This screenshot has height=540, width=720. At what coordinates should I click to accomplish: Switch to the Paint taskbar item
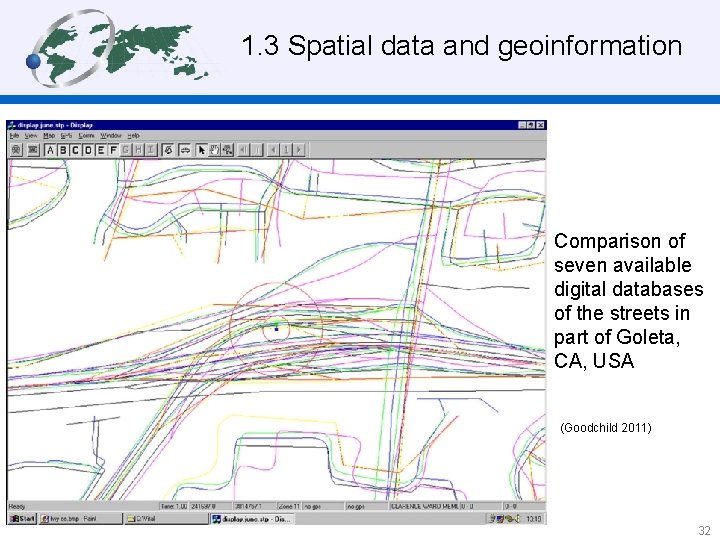coord(80,519)
